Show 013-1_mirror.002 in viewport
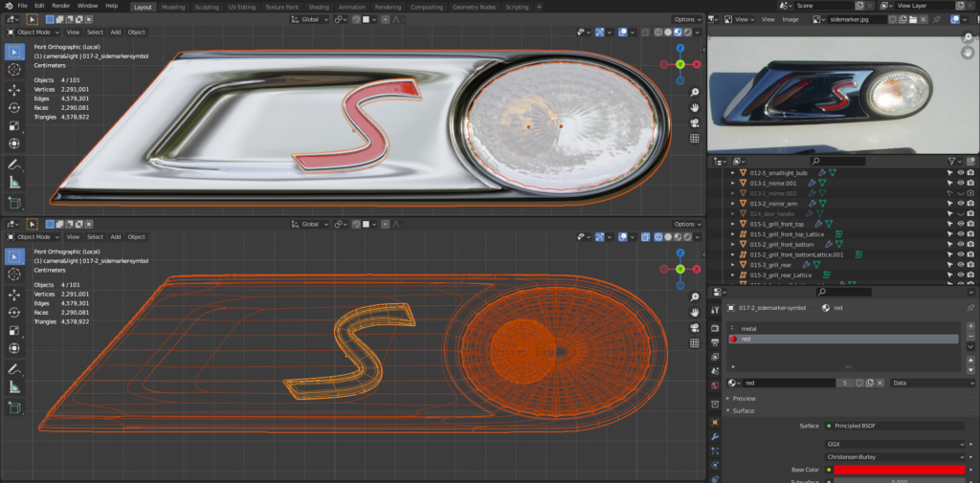The width and height of the screenshot is (980, 483). (x=960, y=193)
